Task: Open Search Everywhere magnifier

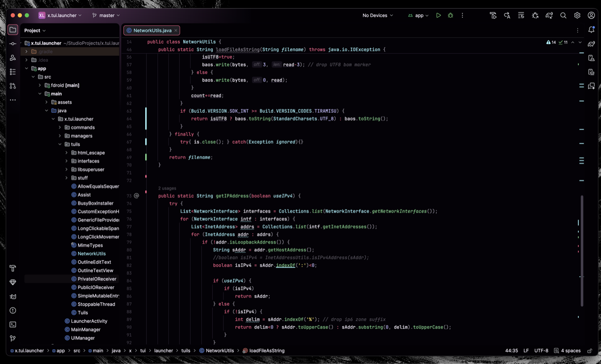Action: pos(563,16)
